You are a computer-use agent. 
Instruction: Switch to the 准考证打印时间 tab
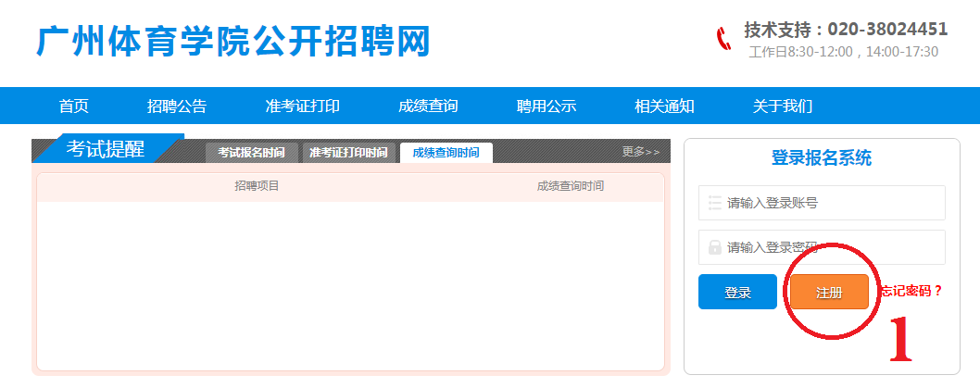348,153
